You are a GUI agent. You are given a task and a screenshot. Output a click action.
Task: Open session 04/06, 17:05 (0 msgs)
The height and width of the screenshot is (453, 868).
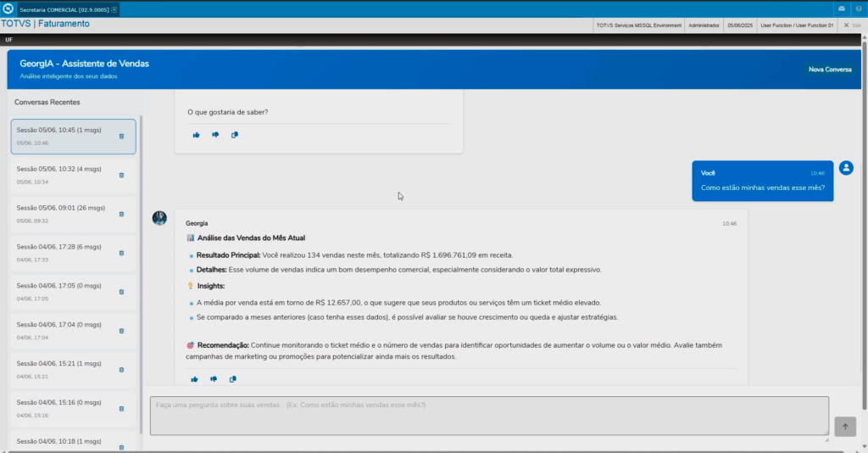pyautogui.click(x=73, y=292)
